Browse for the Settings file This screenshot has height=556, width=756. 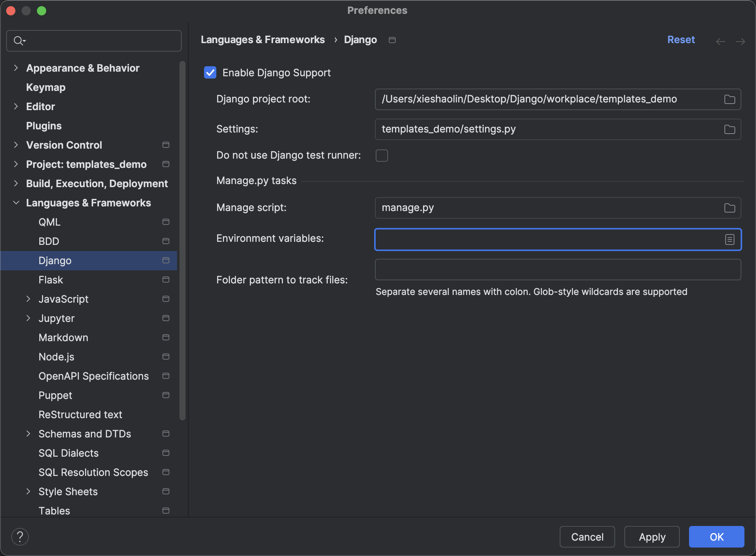pos(729,129)
